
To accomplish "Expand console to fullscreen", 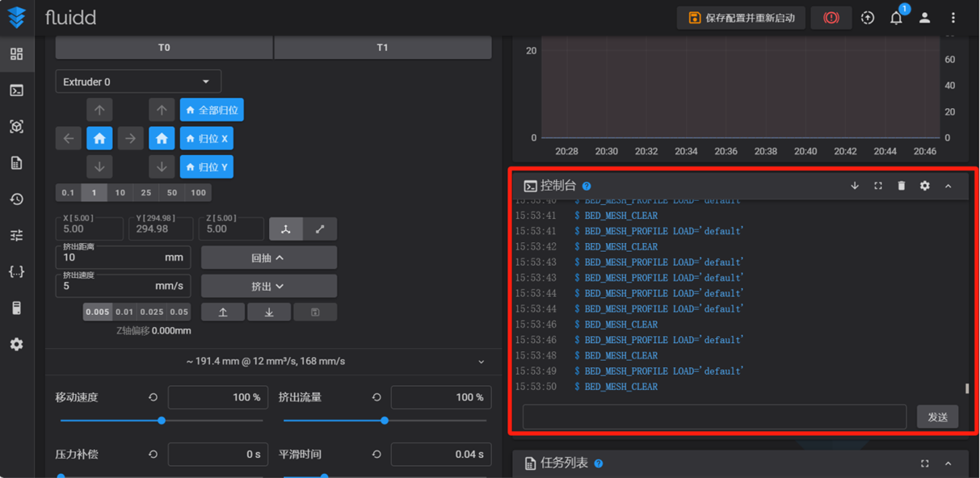I will pyautogui.click(x=878, y=186).
